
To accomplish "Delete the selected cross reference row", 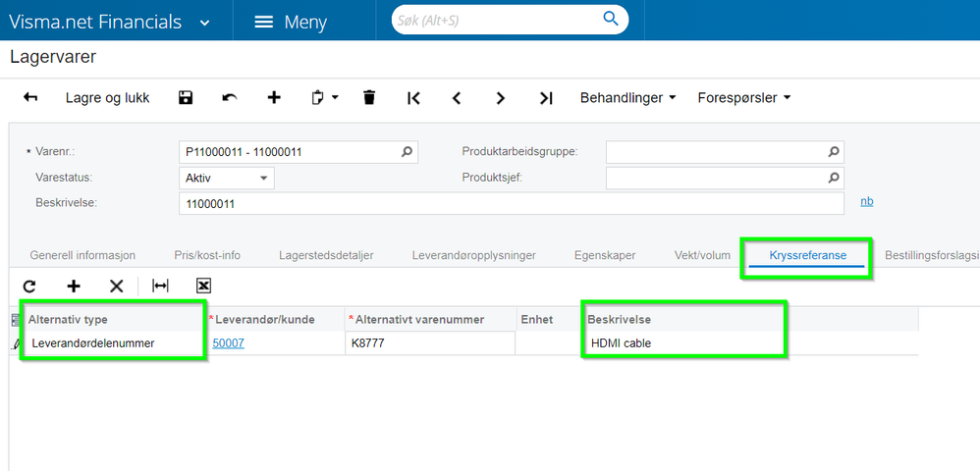I will [116, 287].
